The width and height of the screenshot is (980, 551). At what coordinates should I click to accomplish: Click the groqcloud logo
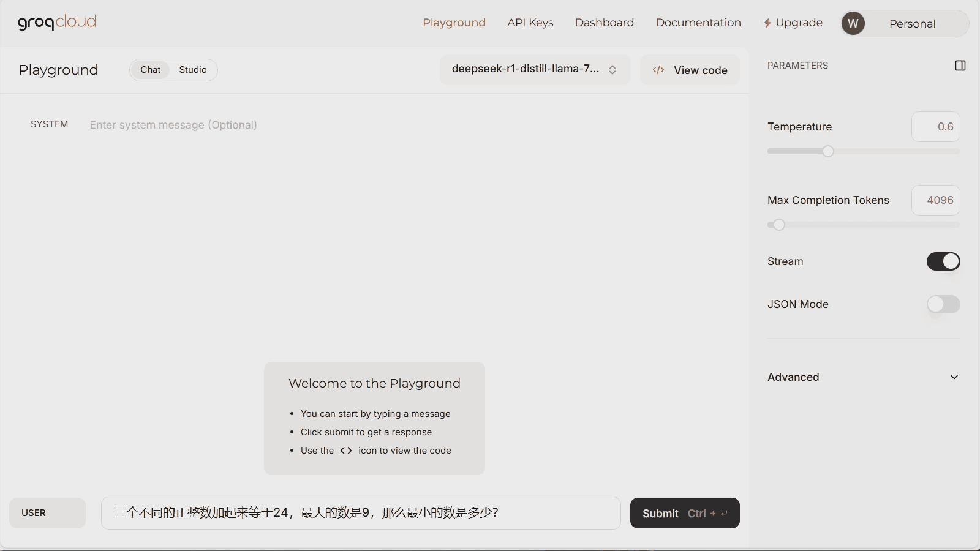pos(57,23)
